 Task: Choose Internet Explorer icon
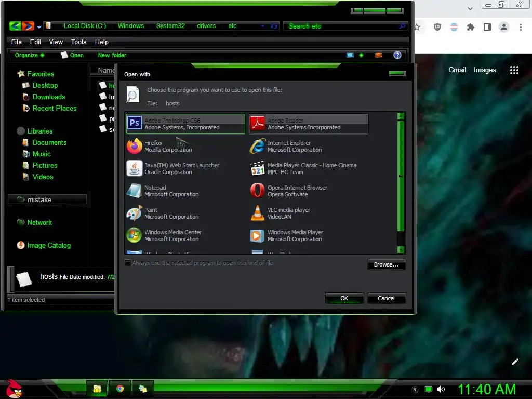coord(258,146)
